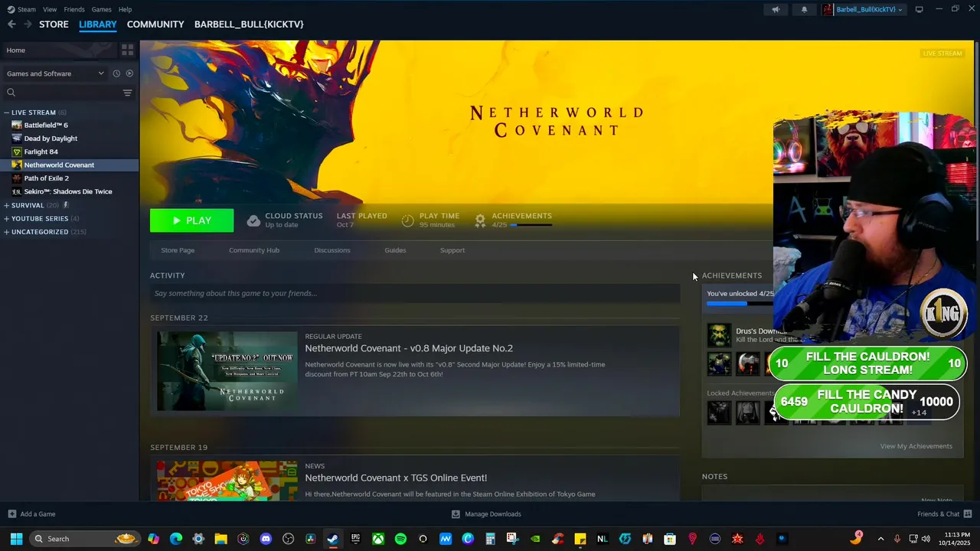Select Farlight 84 game icon in library
980x551 pixels.
pos(17,152)
